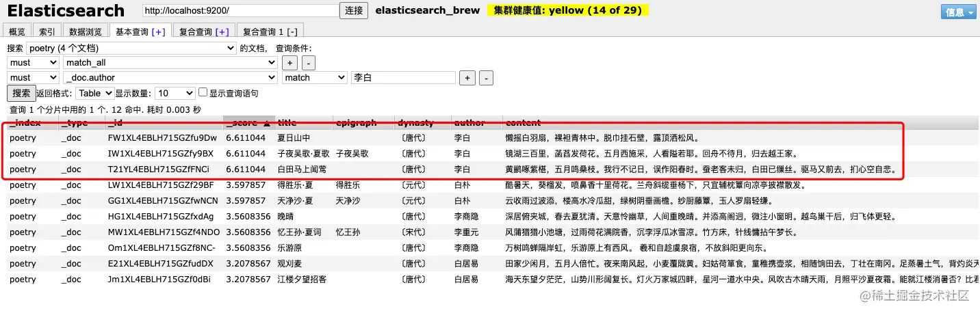Open the 复合查询 1 [-] tab
Image resolution: width=980 pixels, height=313 pixels.
[x=270, y=31]
